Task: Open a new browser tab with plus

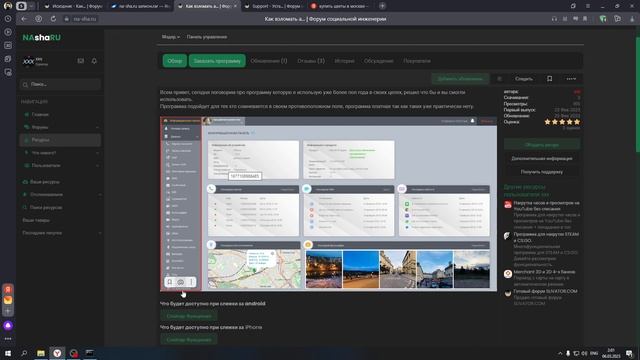Action: click(382, 6)
